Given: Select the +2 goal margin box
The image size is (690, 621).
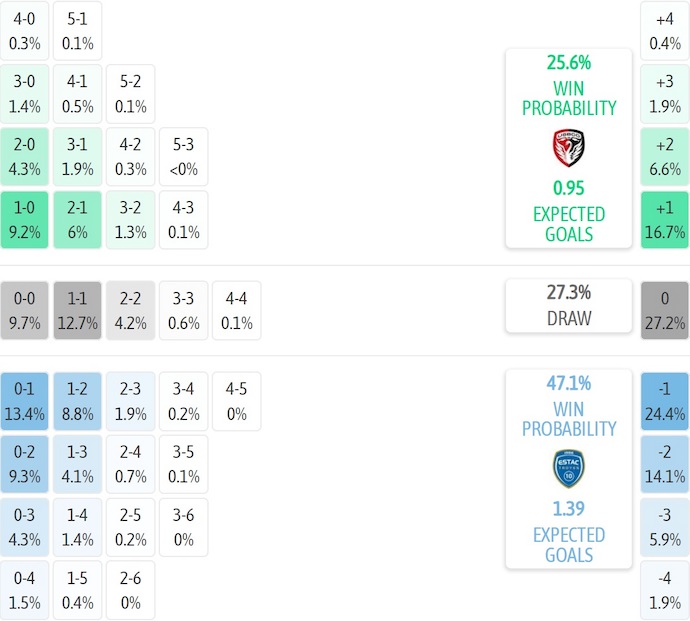Looking at the screenshot, I should 665,157.
